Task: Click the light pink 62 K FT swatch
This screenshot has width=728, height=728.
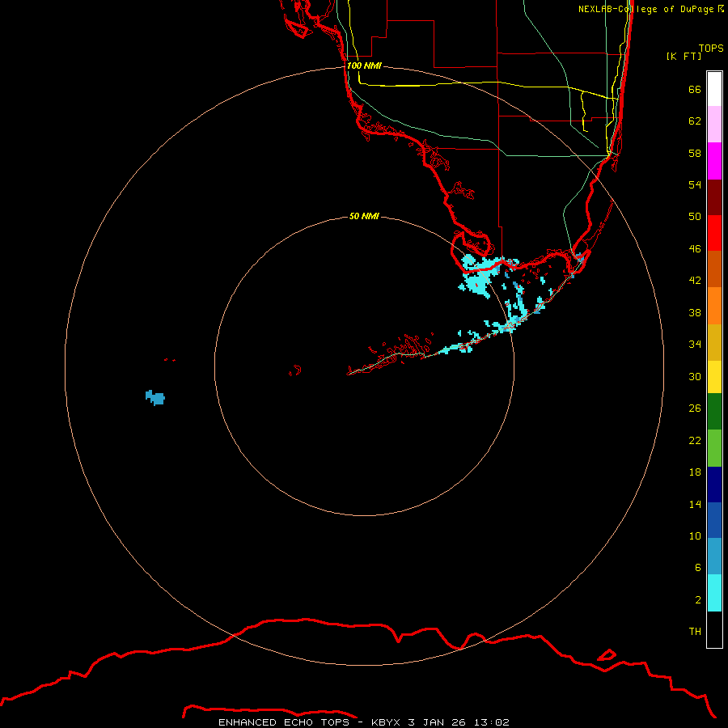Action: coord(714,125)
